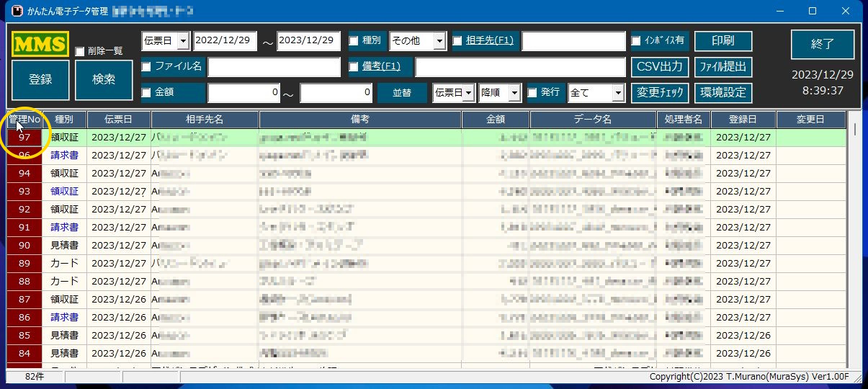Open the 伝票日 date type dropdown
868x389 pixels.
[183, 41]
